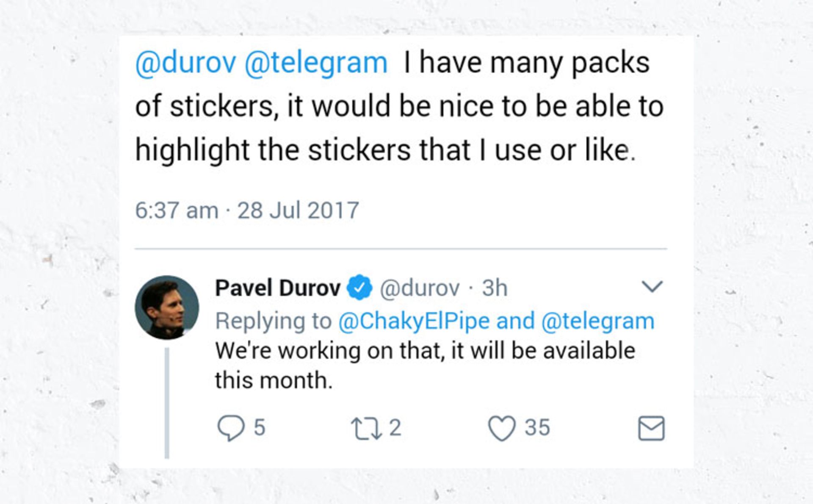The width and height of the screenshot is (813, 504).
Task: Click the Pavel Durov display name
Action: click(x=278, y=288)
